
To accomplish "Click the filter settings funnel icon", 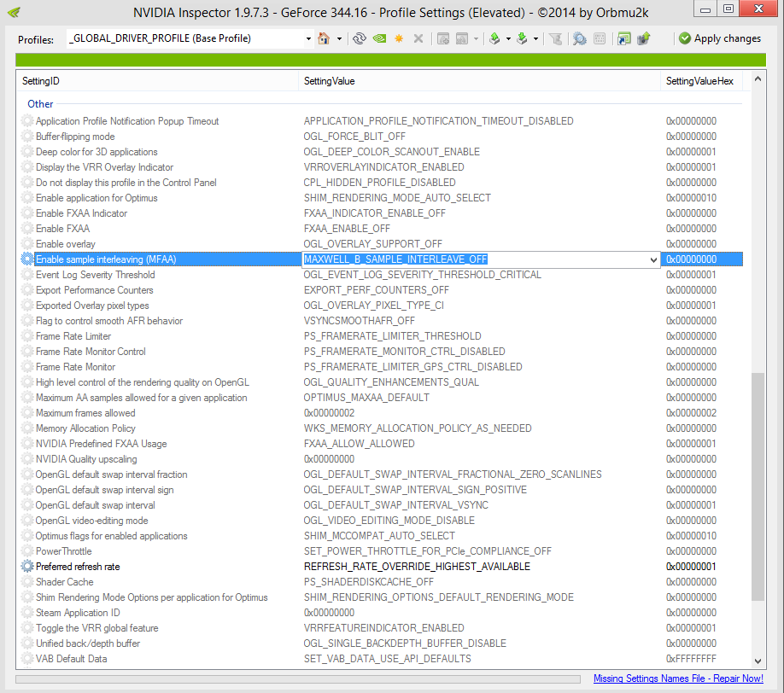I will (x=555, y=38).
